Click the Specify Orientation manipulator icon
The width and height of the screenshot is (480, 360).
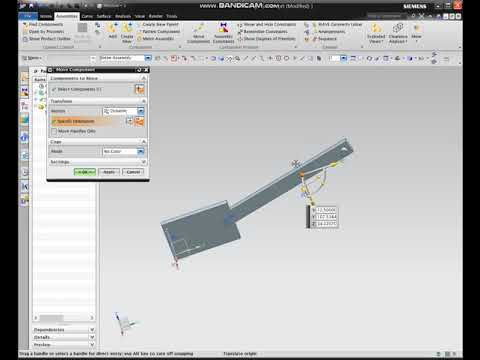pos(139,121)
